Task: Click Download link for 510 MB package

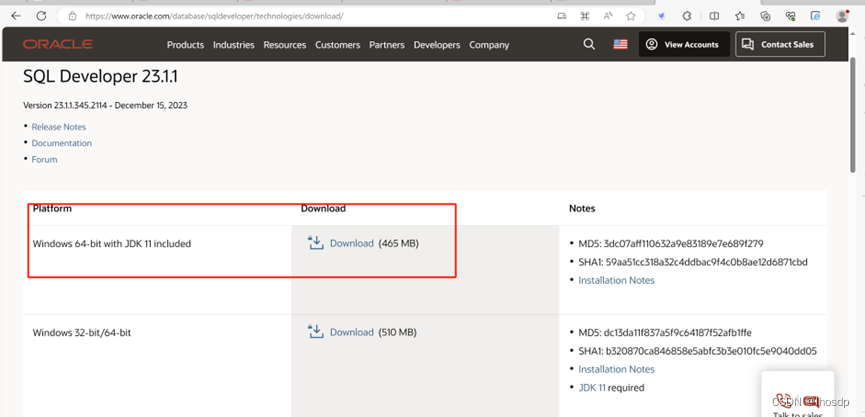Action: [351, 332]
